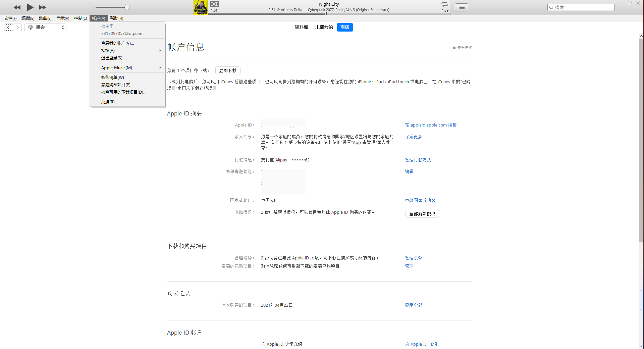Choose 兑换(R)... menu entry

pos(110,102)
